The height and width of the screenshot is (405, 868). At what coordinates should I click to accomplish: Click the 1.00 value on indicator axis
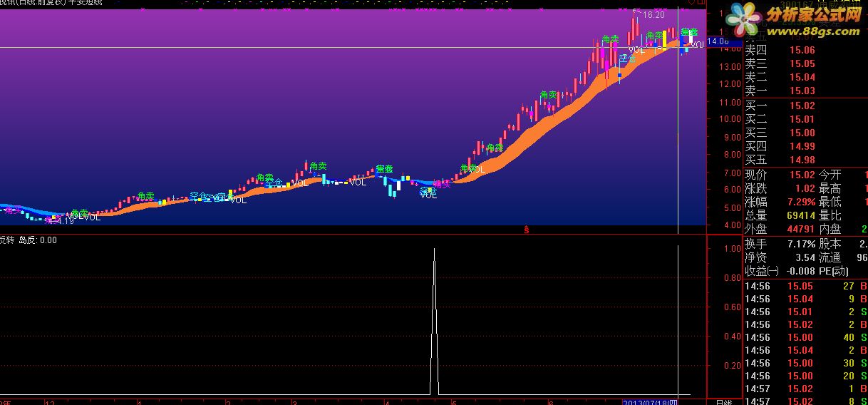pos(731,249)
